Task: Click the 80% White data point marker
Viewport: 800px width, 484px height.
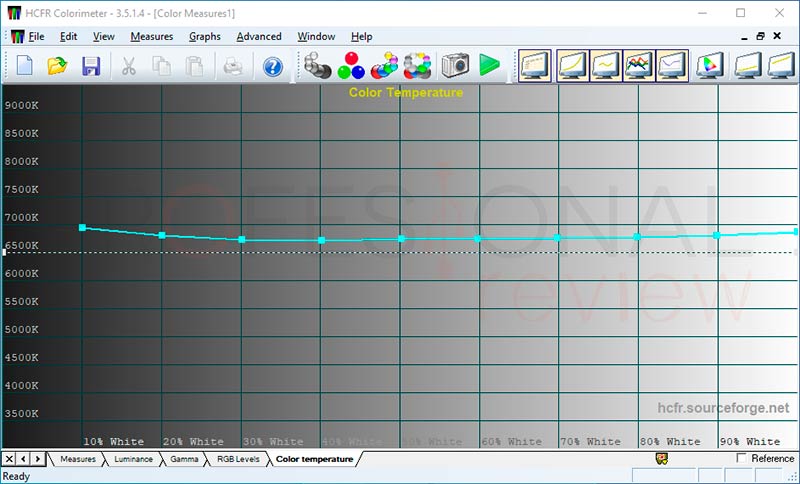Action: click(x=637, y=237)
